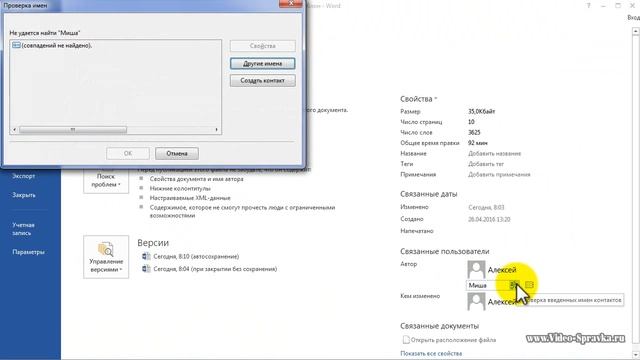Click the word count value 3625
The height and width of the screenshot is (360, 640).
474,132
